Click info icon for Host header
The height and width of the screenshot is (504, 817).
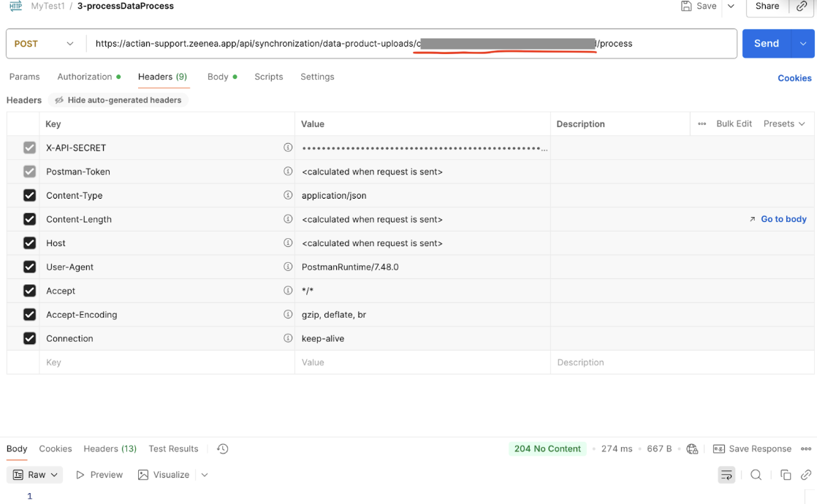(x=288, y=243)
